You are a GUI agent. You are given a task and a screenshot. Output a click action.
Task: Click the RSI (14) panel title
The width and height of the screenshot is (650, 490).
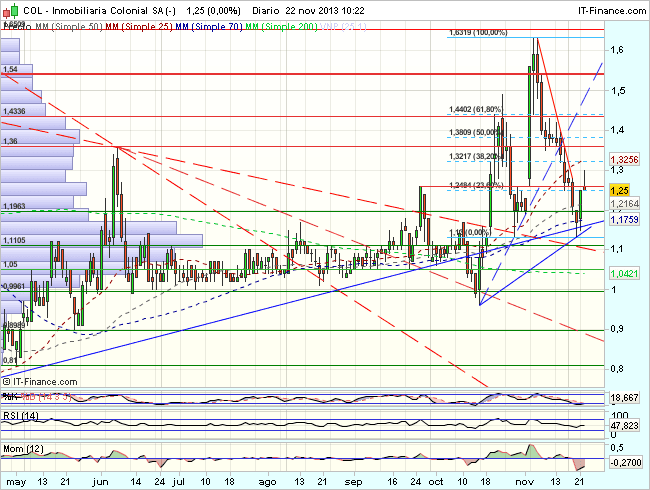coord(21,415)
